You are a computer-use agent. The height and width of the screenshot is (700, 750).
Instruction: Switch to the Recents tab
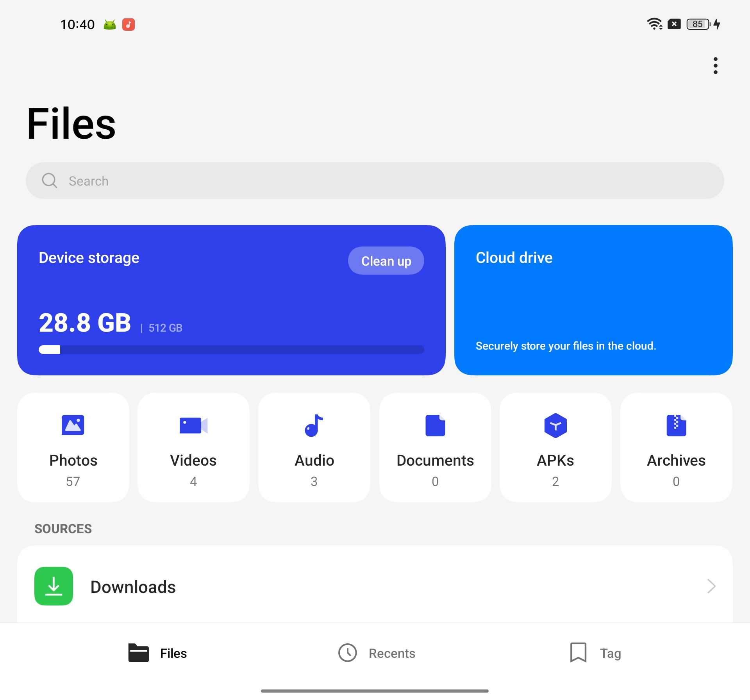pyautogui.click(x=376, y=653)
